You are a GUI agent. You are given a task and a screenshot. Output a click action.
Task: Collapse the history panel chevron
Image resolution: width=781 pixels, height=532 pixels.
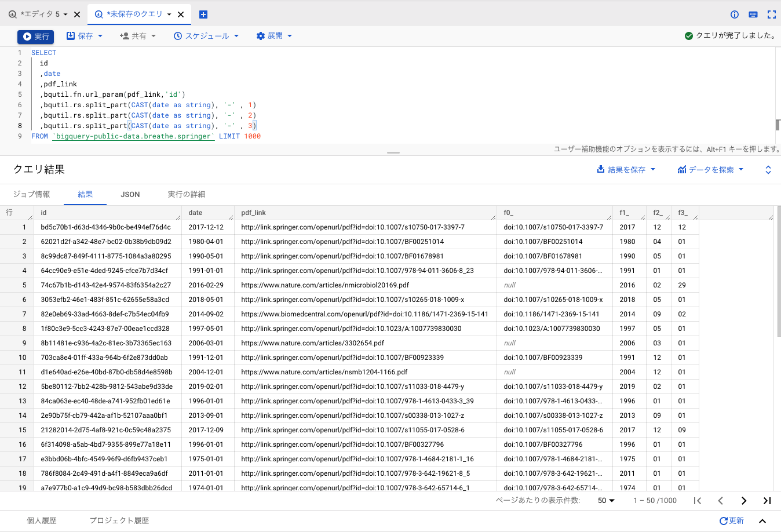(762, 520)
